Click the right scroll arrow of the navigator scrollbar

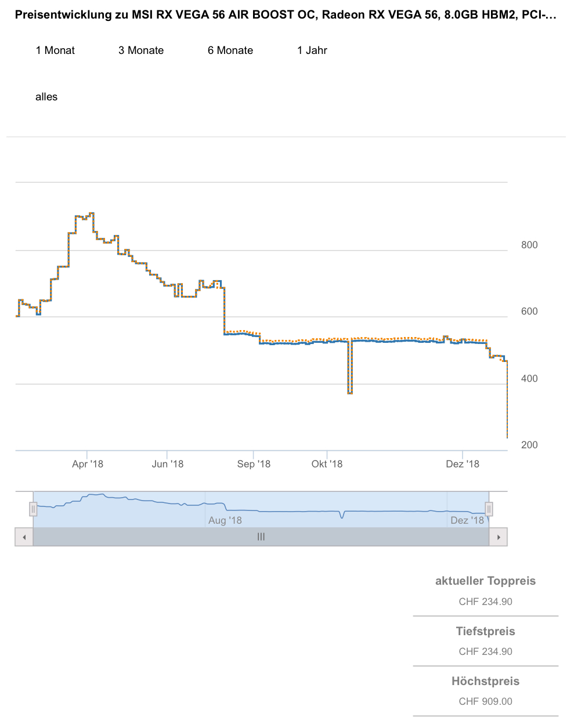pos(499,537)
